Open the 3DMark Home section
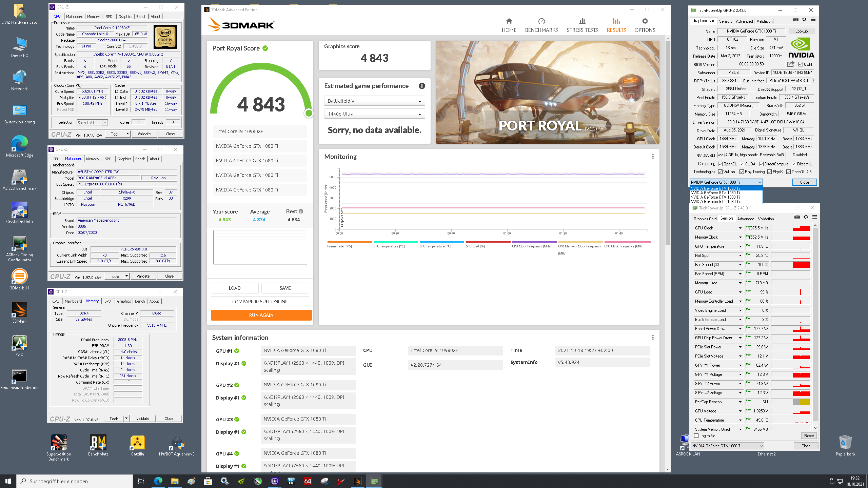Viewport: 868px width, 488px height. tap(509, 25)
